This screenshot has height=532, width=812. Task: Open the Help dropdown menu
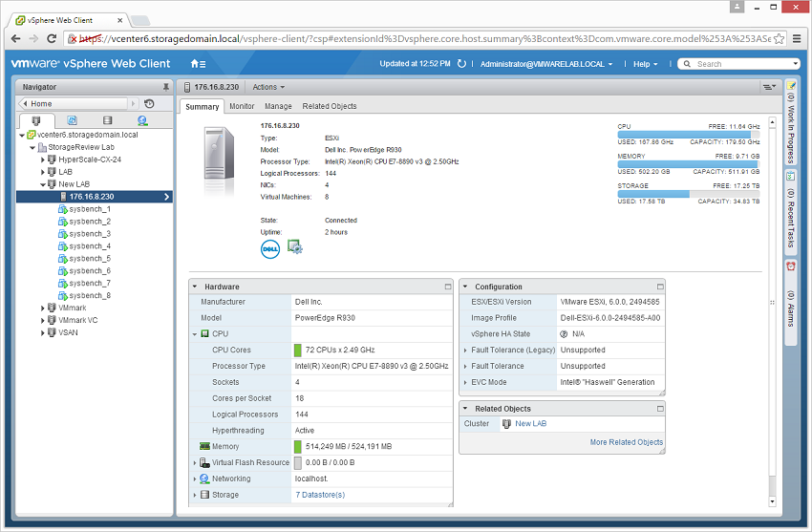[645, 64]
